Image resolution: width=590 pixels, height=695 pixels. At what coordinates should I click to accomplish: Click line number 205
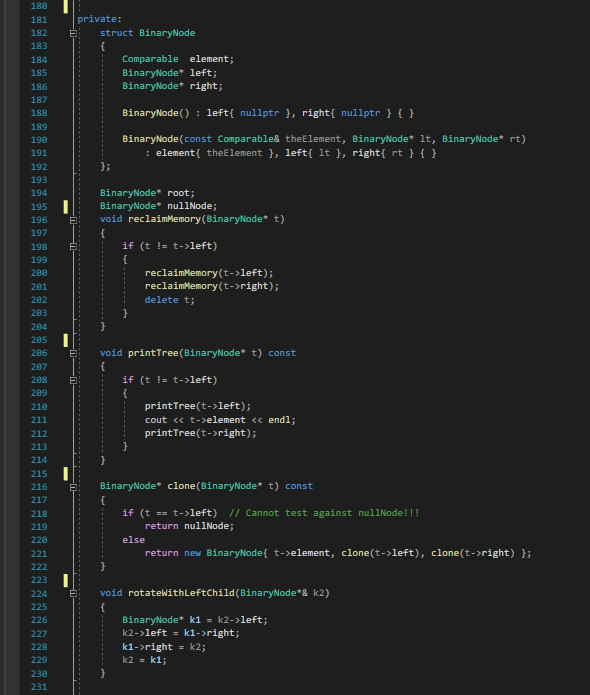coord(39,340)
